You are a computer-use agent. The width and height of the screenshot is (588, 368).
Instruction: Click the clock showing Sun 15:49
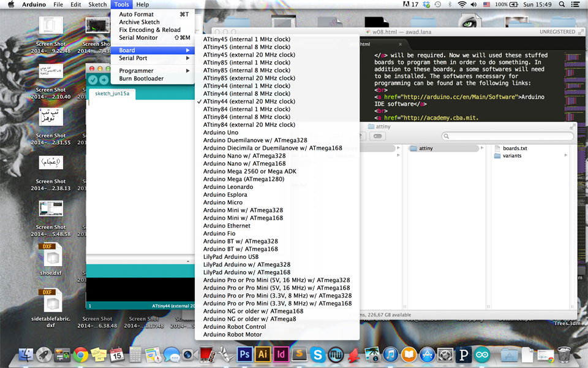(537, 4)
